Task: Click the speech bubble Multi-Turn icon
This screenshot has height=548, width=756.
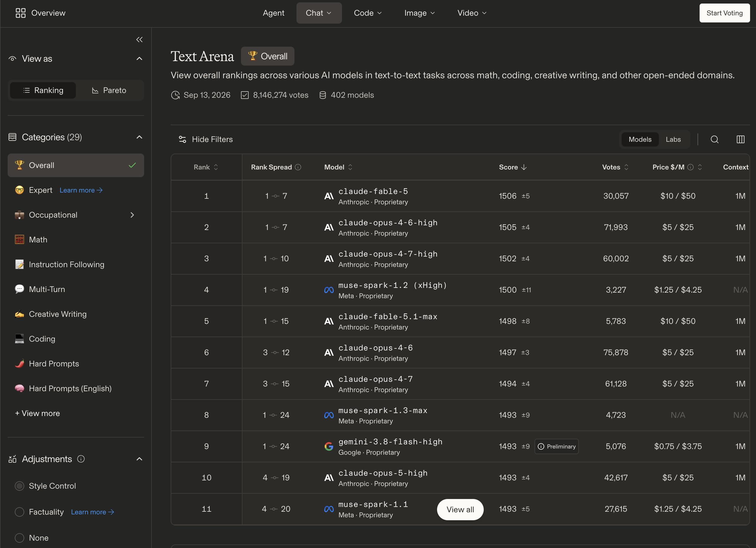Action: point(19,289)
